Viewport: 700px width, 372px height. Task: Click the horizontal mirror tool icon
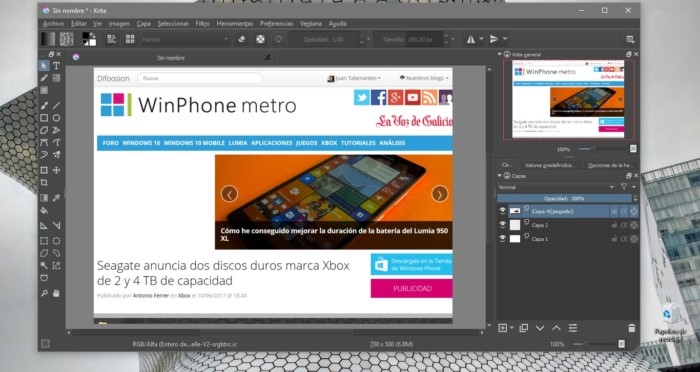coord(471,39)
